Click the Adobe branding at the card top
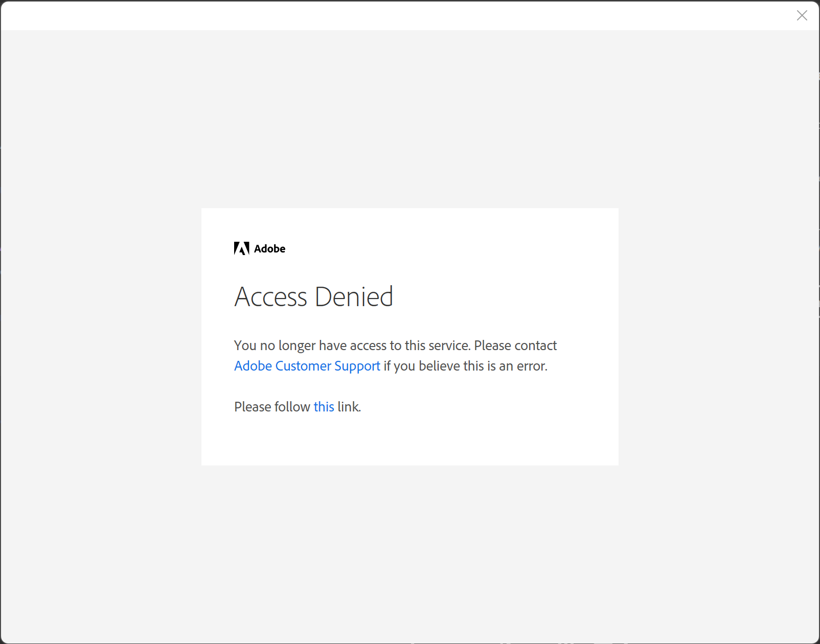Image resolution: width=820 pixels, height=644 pixels. [259, 248]
